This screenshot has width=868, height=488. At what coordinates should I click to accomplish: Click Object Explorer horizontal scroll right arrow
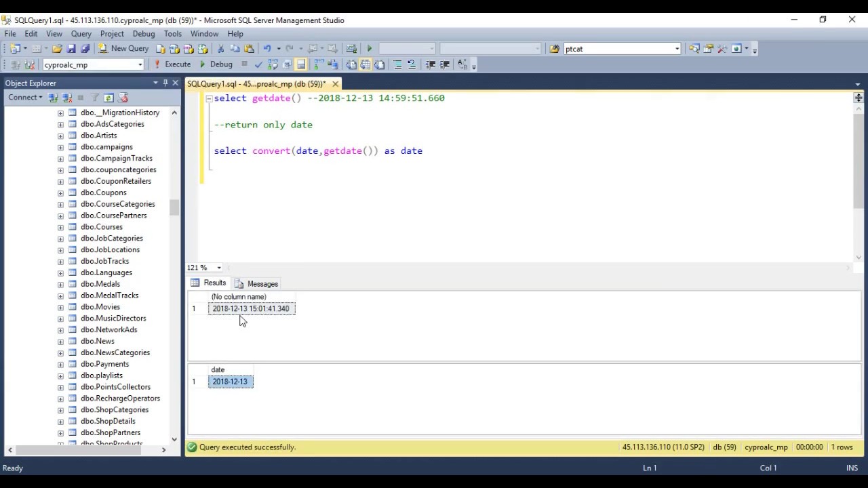coord(163,449)
